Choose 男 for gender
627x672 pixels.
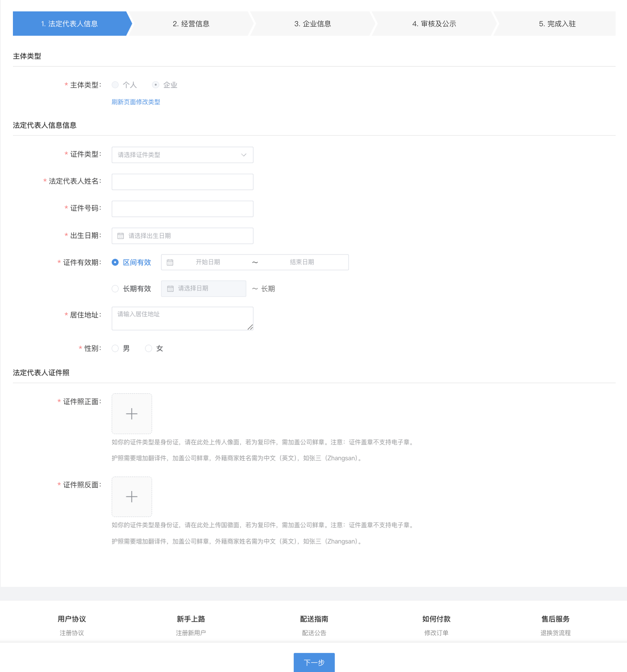pyautogui.click(x=115, y=349)
